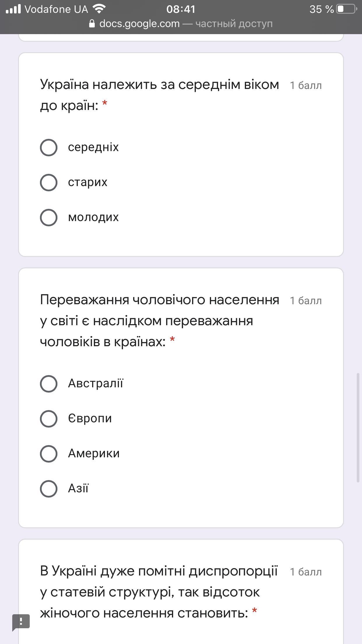Pick the 'молодих' radio button
The height and width of the screenshot is (644, 362).
[x=49, y=217]
